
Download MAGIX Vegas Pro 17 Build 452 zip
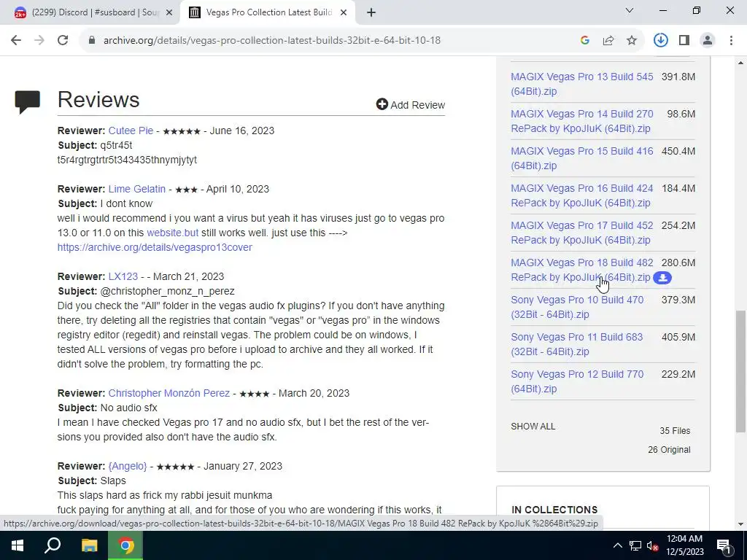pyautogui.click(x=581, y=233)
